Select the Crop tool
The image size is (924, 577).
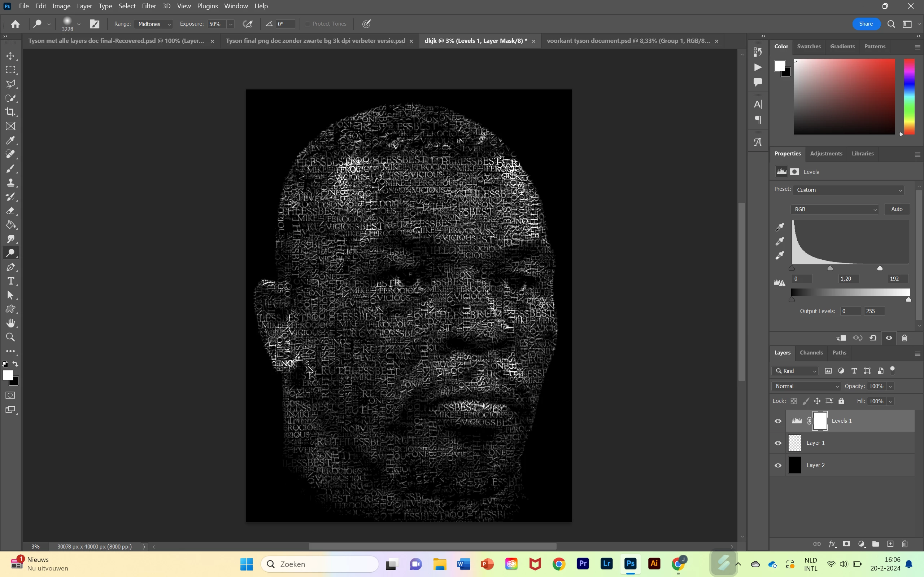coord(11,112)
